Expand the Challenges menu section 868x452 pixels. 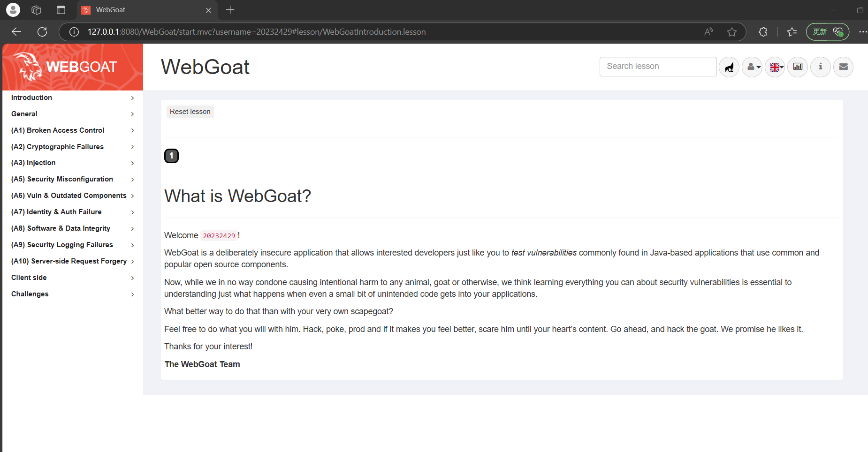(x=72, y=294)
